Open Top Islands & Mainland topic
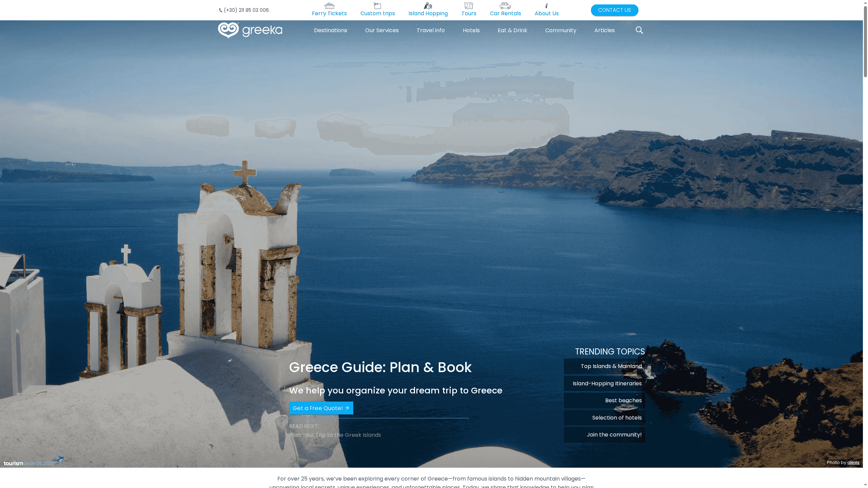 tap(611, 366)
